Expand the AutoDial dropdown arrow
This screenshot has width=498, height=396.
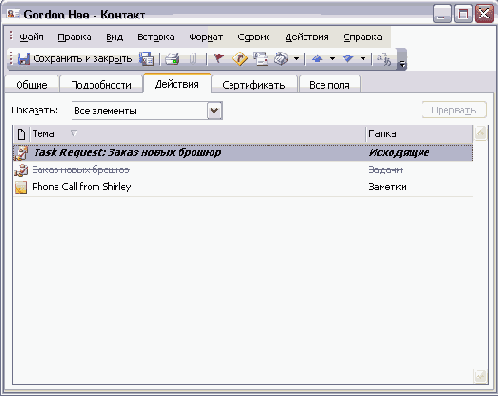pos(296,59)
